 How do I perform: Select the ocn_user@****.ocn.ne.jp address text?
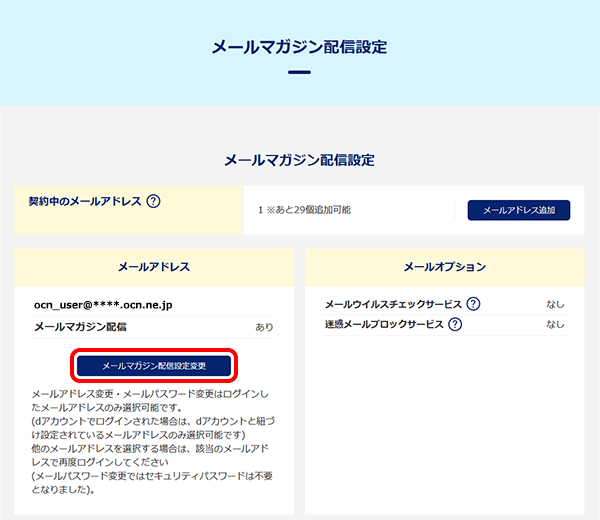(103, 305)
